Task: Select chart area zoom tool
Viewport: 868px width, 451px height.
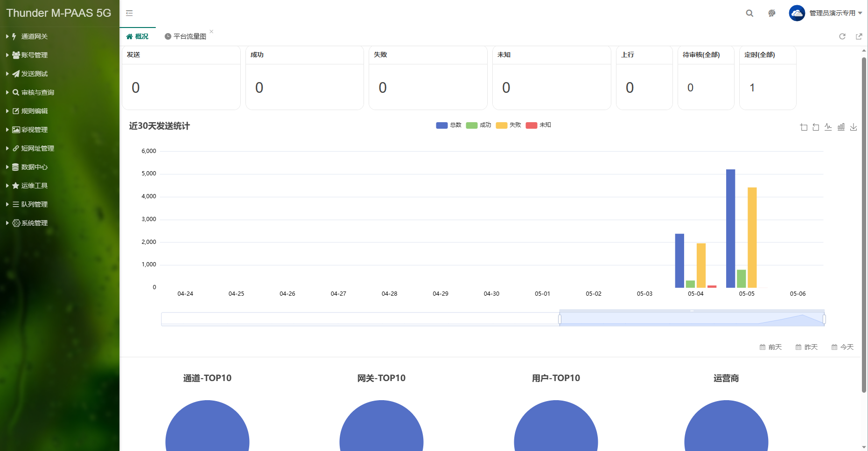Action: tap(804, 127)
